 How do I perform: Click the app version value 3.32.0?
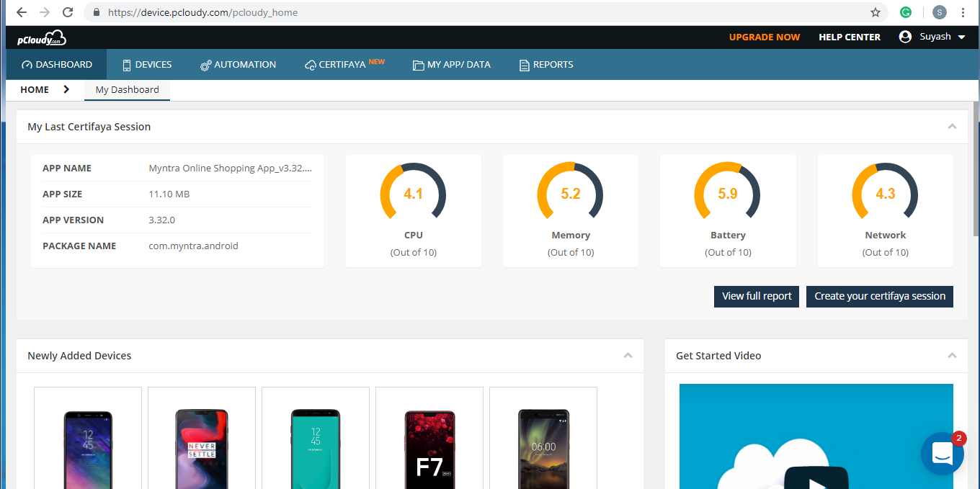[162, 220]
